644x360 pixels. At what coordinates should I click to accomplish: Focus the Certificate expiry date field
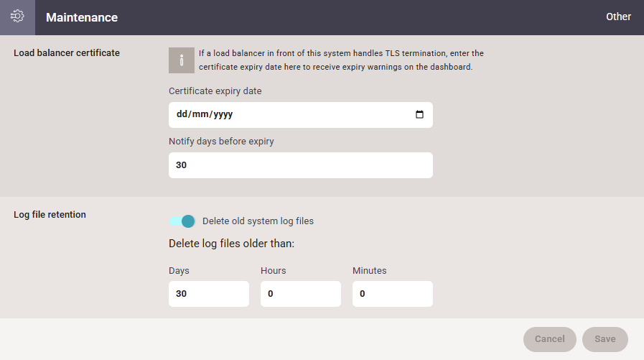[301, 115]
